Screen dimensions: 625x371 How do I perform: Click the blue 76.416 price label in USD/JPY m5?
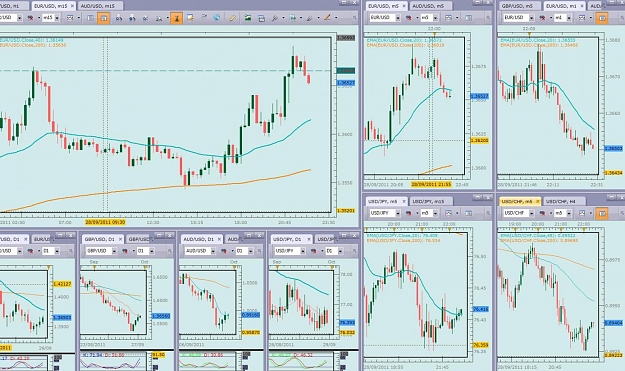tap(480, 309)
